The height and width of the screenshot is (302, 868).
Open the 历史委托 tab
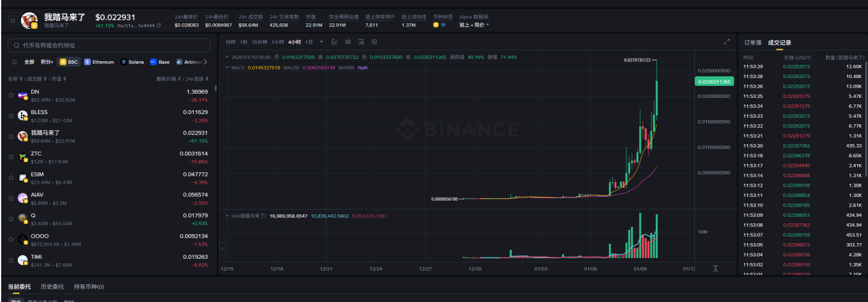[52, 287]
